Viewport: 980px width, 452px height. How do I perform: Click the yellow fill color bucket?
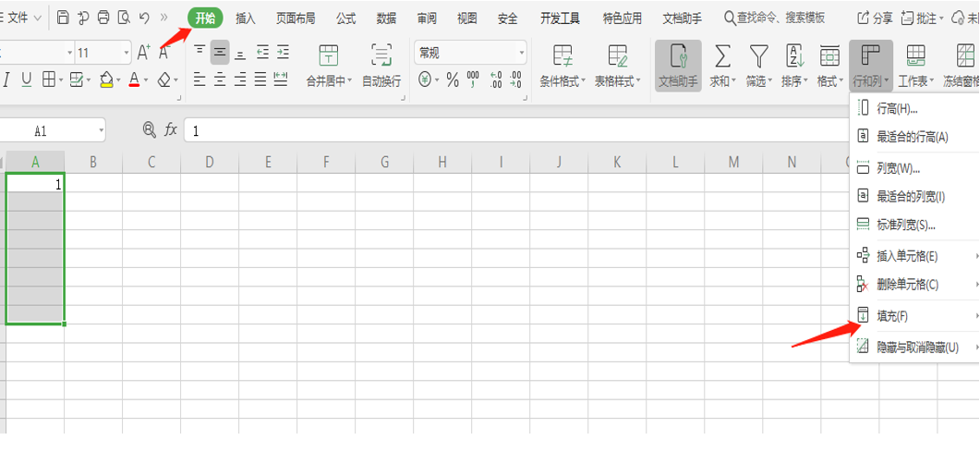(x=106, y=79)
